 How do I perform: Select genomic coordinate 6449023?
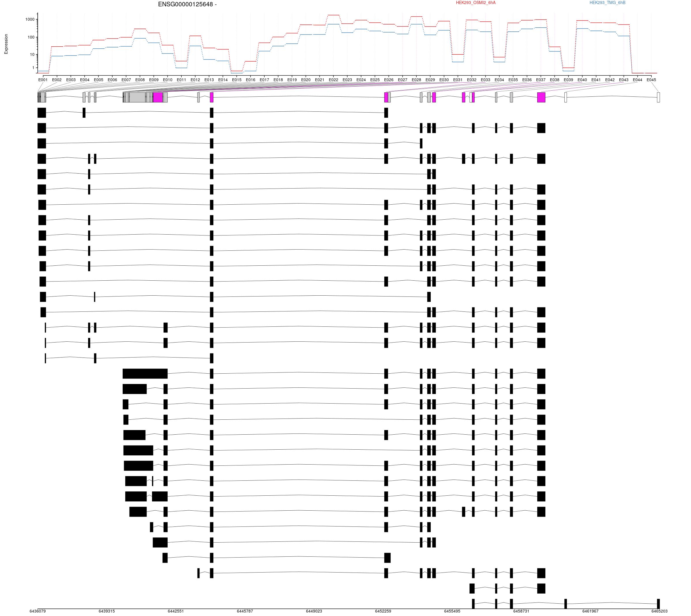point(314,611)
